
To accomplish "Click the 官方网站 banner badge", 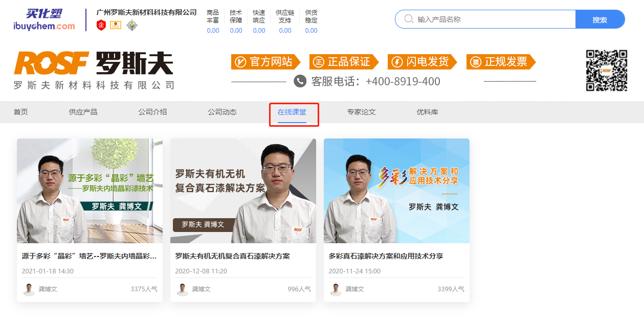I will click(x=267, y=62).
